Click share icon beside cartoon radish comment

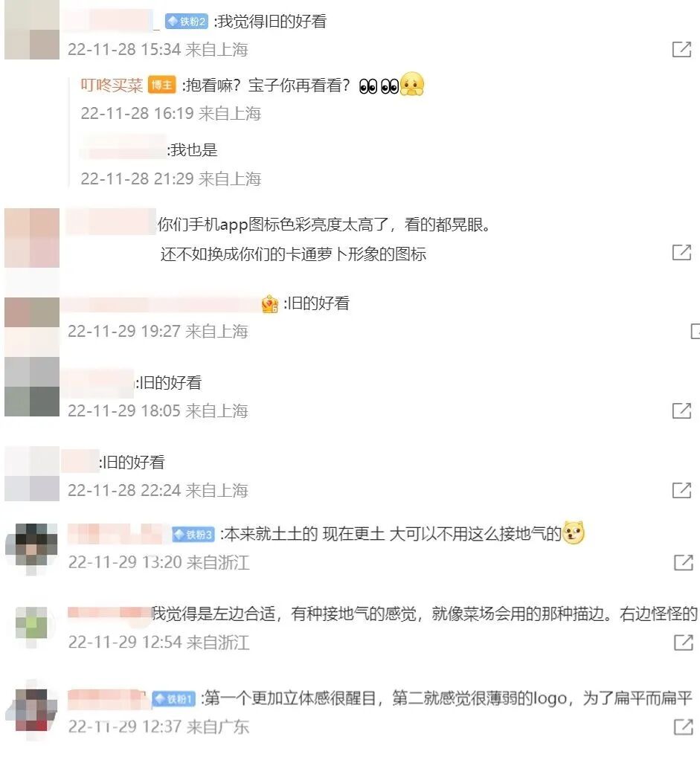(681, 252)
